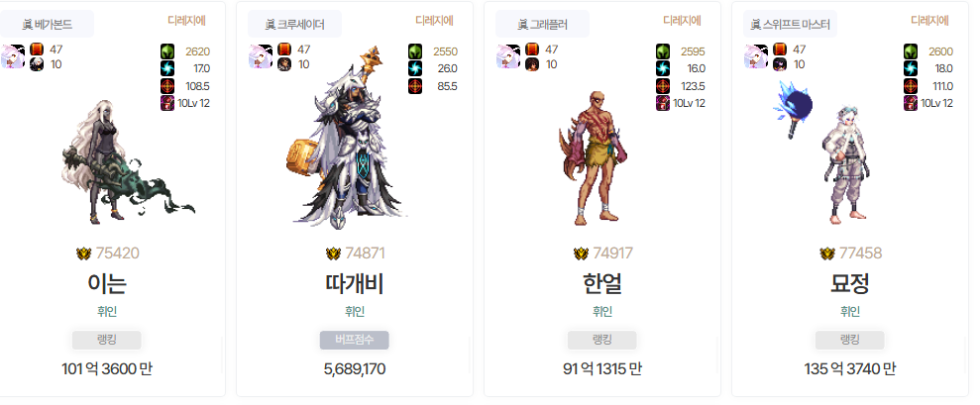Viewport: 980px width, 405px height.
Task: Click the red crosshair icon beside 123.5
Action: 663,86
